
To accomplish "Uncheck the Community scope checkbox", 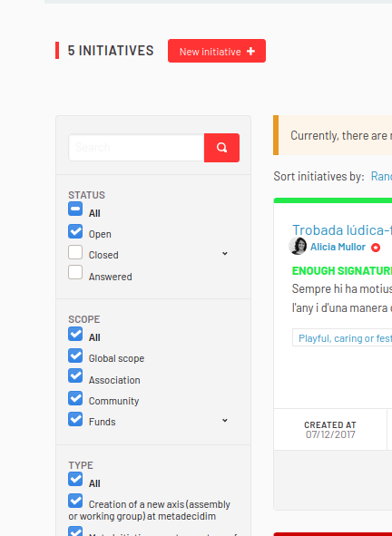I will [x=75, y=398].
